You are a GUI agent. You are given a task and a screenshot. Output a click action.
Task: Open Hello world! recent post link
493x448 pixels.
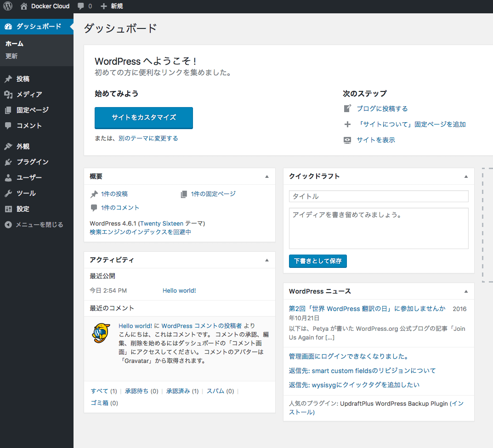coord(179,291)
